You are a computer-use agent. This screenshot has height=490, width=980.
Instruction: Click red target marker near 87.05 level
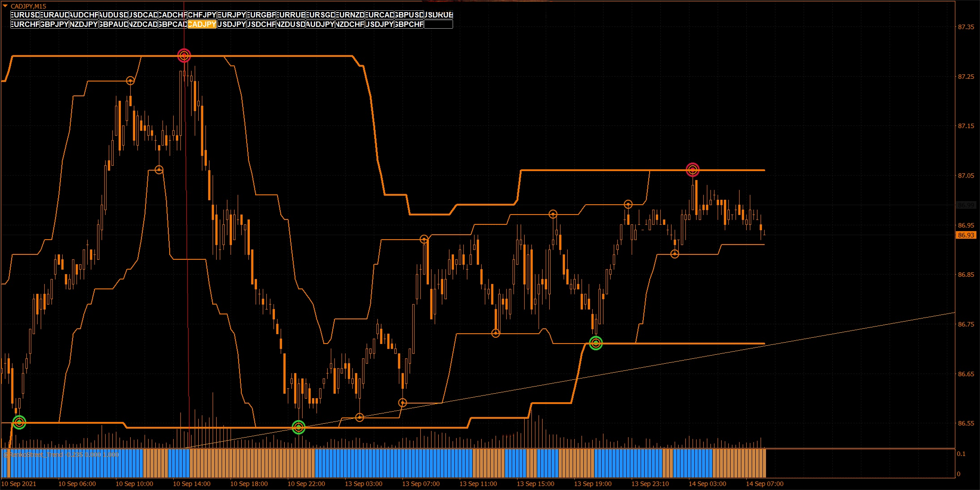pos(693,170)
